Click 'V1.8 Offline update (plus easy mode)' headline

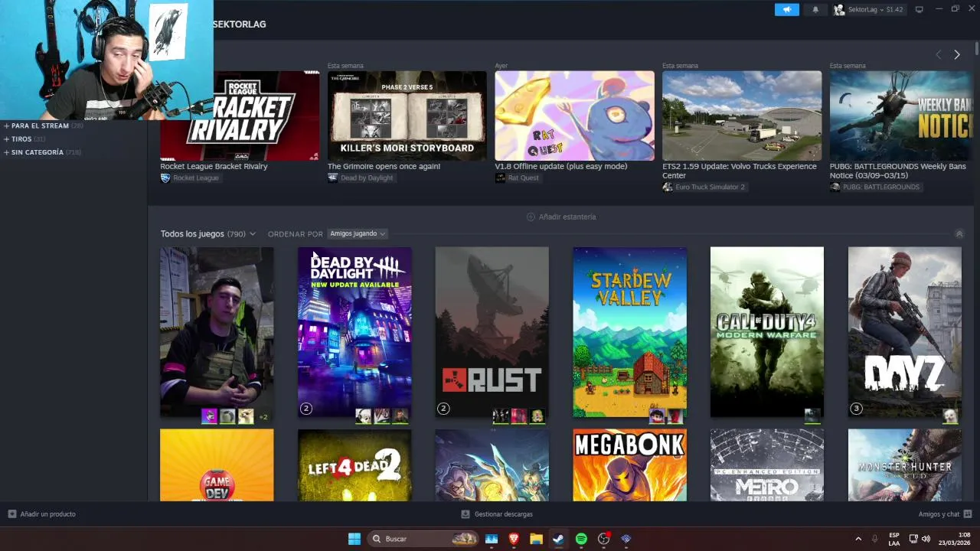click(x=560, y=166)
